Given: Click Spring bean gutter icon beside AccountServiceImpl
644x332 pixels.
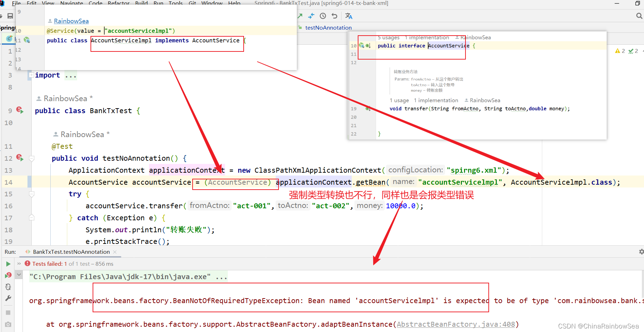Looking at the screenshot, I should tap(27, 40).
